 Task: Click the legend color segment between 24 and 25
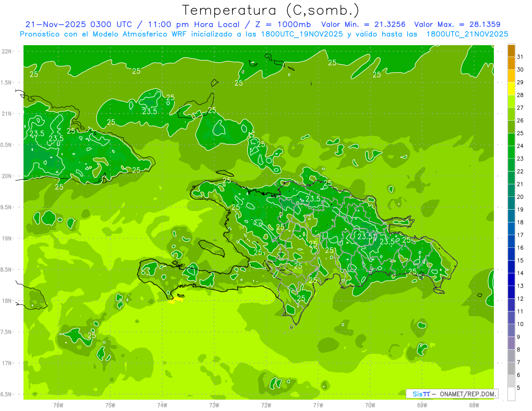click(511, 140)
